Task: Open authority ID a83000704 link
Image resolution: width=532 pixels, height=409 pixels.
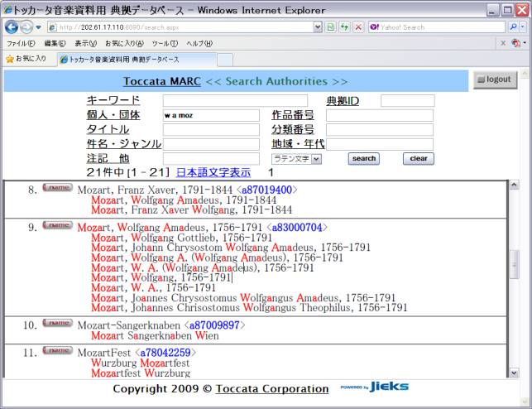Action: click(297, 228)
